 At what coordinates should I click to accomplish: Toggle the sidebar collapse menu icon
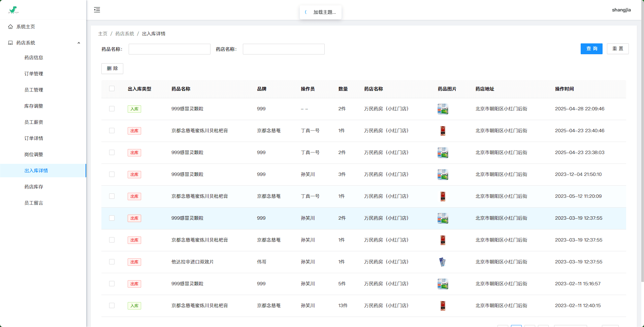click(x=97, y=10)
